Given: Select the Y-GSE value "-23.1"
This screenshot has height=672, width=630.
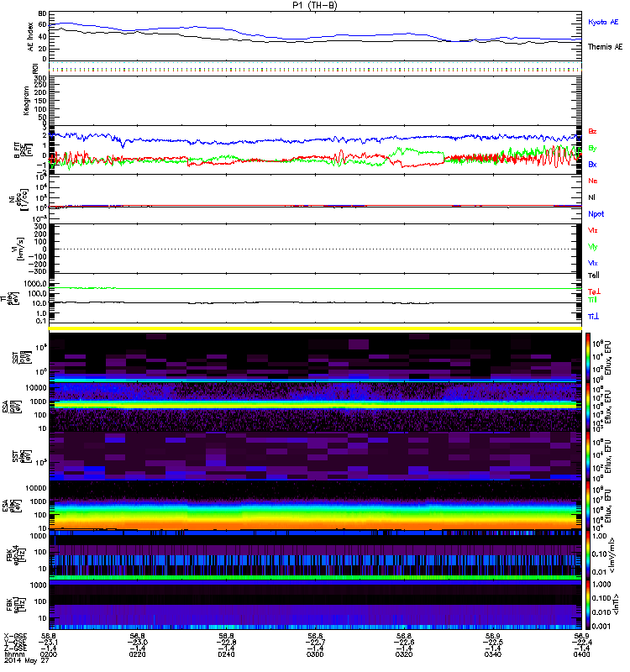Looking at the screenshot, I should click(49, 642).
